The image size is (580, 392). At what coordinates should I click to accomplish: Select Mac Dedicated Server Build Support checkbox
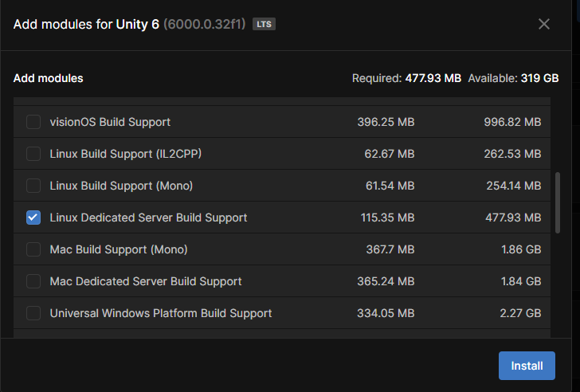(x=33, y=281)
